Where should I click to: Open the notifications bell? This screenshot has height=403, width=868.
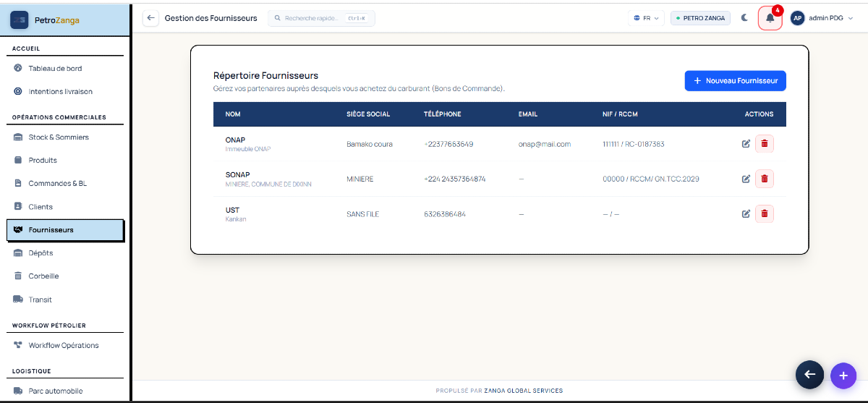point(770,18)
